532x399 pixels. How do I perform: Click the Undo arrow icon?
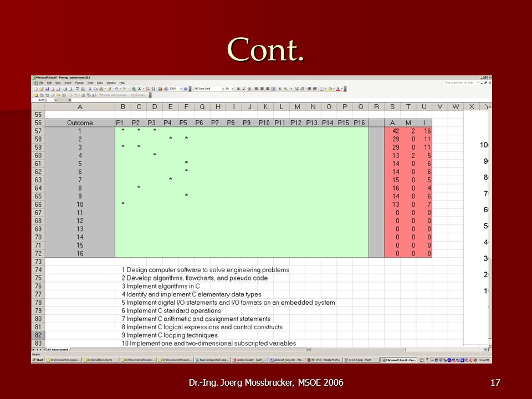[x=116, y=89]
